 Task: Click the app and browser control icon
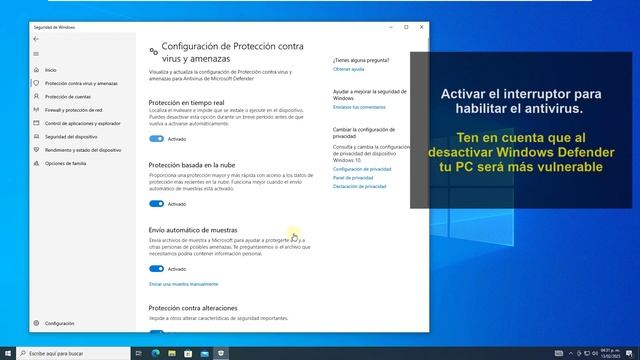pos(36,123)
